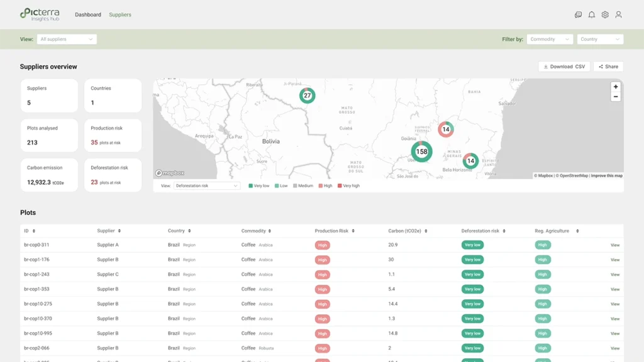This screenshot has height=362, width=644.
Task: Click the plot ID br-cop0-311
Action: 36,245
